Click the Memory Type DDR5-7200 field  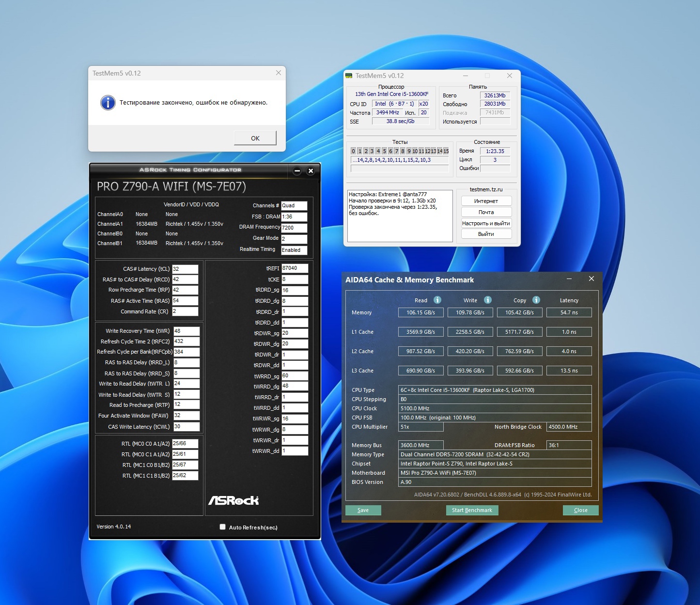pos(495,454)
